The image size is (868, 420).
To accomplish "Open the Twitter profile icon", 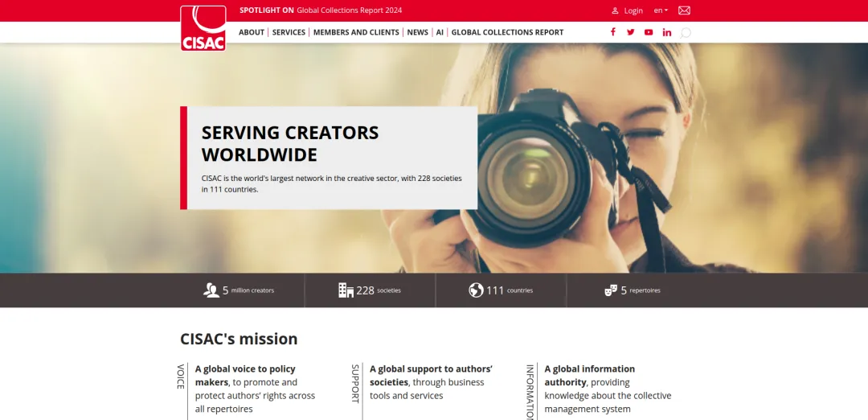I will [x=630, y=32].
